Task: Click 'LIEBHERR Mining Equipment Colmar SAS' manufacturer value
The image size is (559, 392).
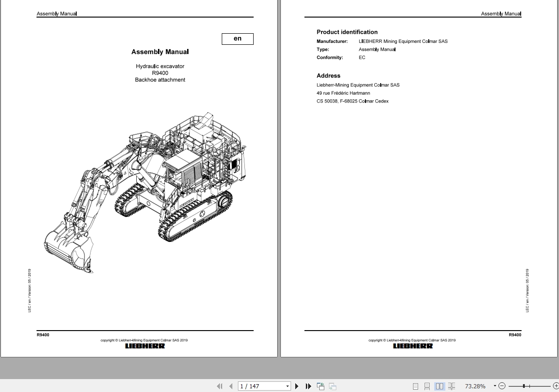Action: 403,42
